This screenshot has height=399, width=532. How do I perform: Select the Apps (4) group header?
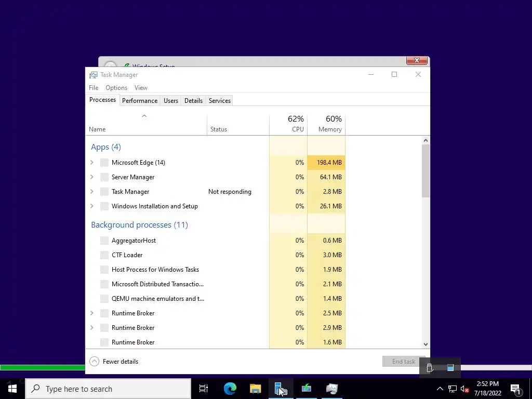[106, 147]
